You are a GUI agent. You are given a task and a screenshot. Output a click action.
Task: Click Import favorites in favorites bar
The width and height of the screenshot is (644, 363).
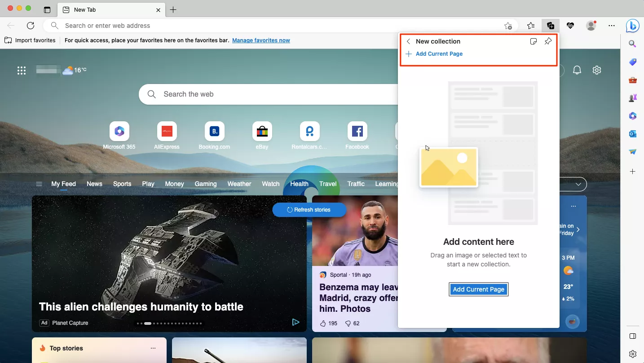pyautogui.click(x=30, y=40)
